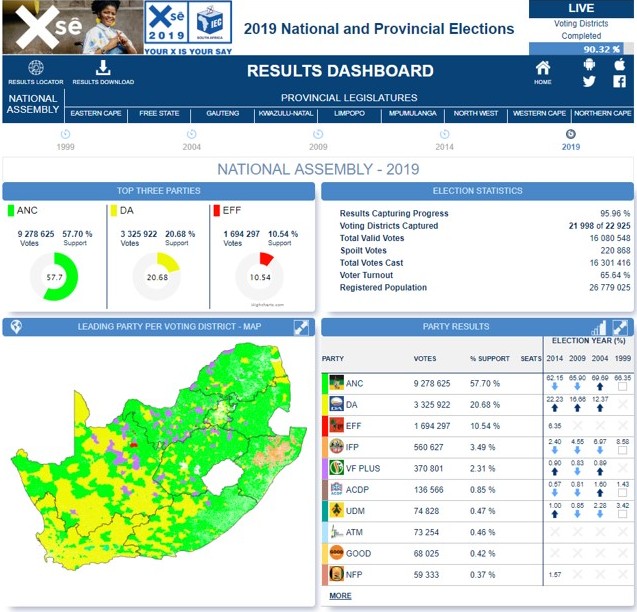Expand the Party Results panel fullscreen
This screenshot has width=637, height=612.
(620, 328)
